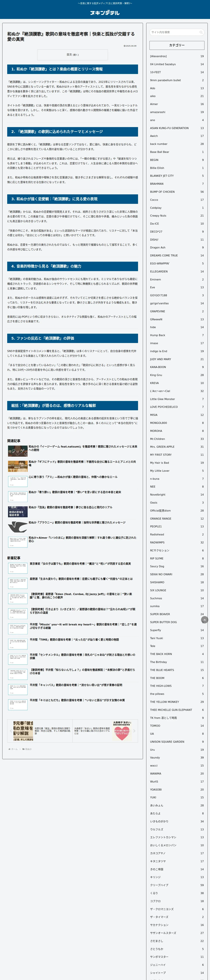Open the SEKAI NO OWARI category
The height and width of the screenshot is (980, 210).
177,574
